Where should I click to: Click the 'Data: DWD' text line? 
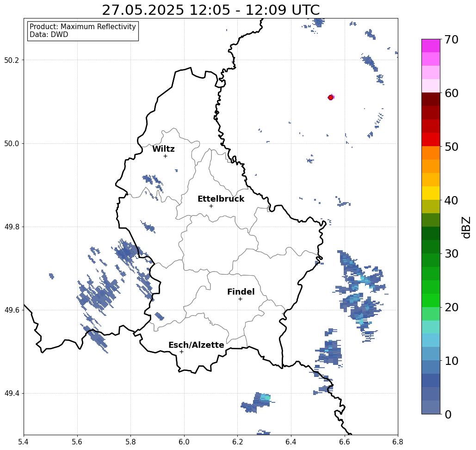[x=49, y=35]
